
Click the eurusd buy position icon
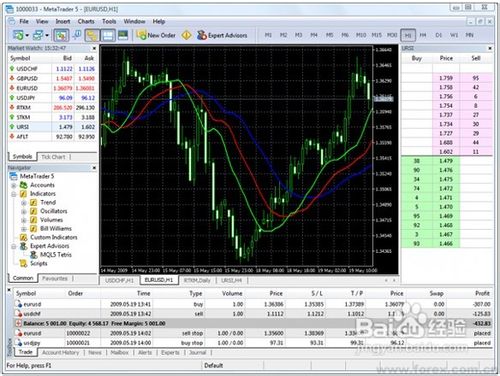(x=18, y=304)
